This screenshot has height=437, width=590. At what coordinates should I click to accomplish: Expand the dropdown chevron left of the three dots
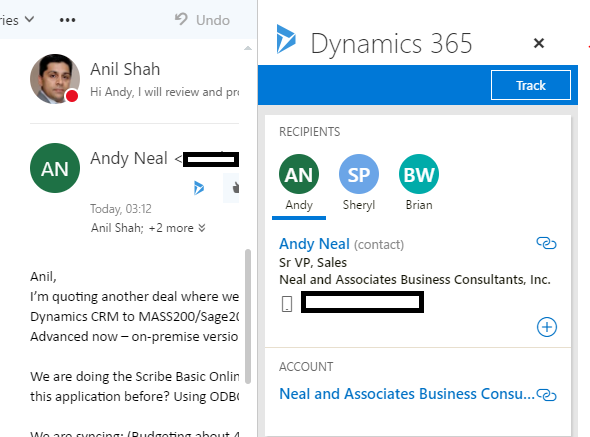[29, 19]
